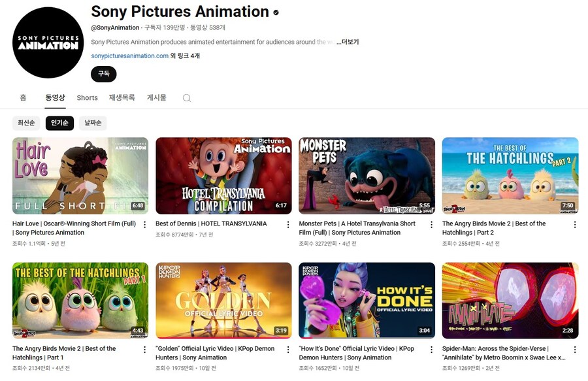Viewport: 588px width, 381px height.
Task: Click the 3:04 duration badge
Action: (425, 331)
